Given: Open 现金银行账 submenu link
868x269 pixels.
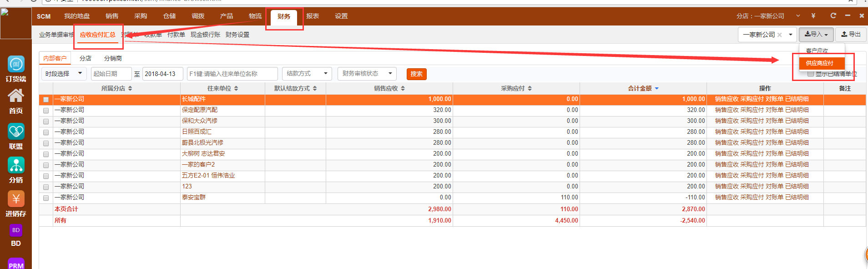Looking at the screenshot, I should click(205, 35).
